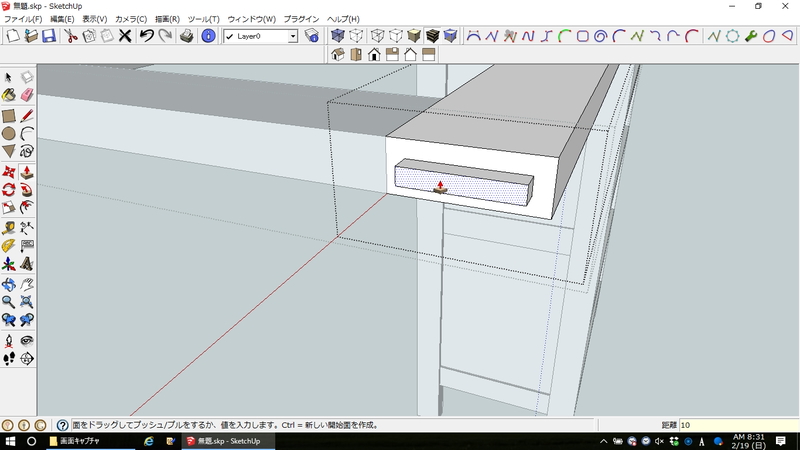
Task: Open the カメラ(C) menu
Action: 131,19
